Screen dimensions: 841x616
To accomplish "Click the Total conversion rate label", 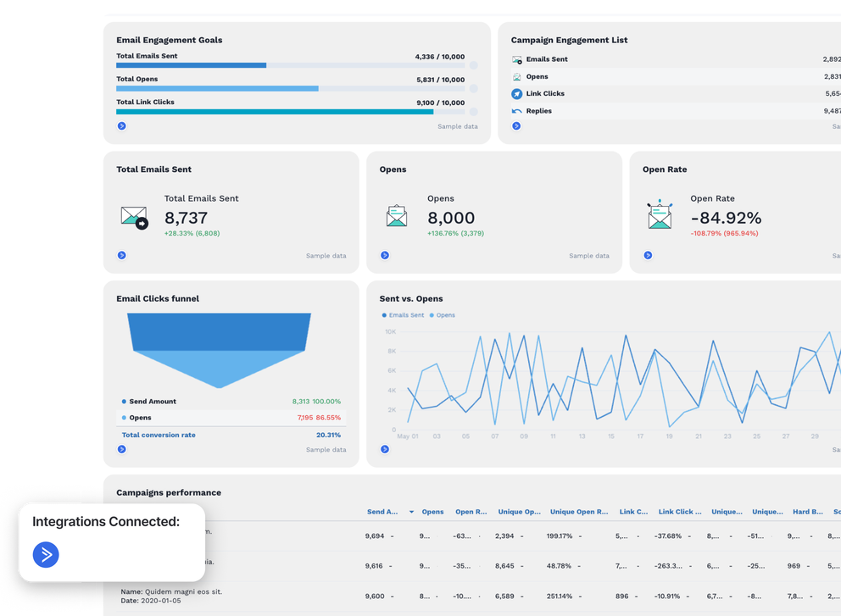I will 159,435.
